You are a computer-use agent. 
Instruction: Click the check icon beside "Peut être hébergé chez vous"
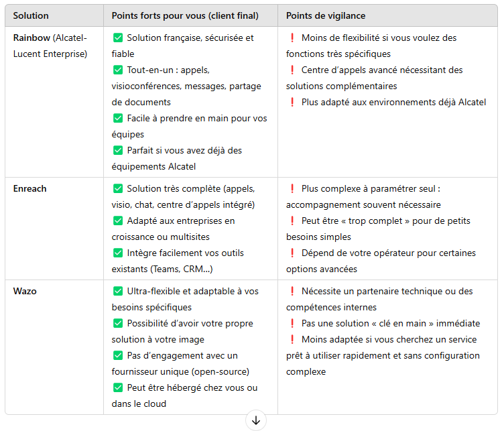point(118,388)
